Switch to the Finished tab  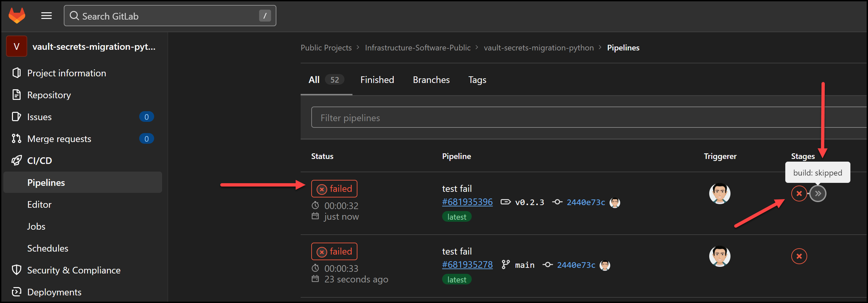click(x=377, y=79)
